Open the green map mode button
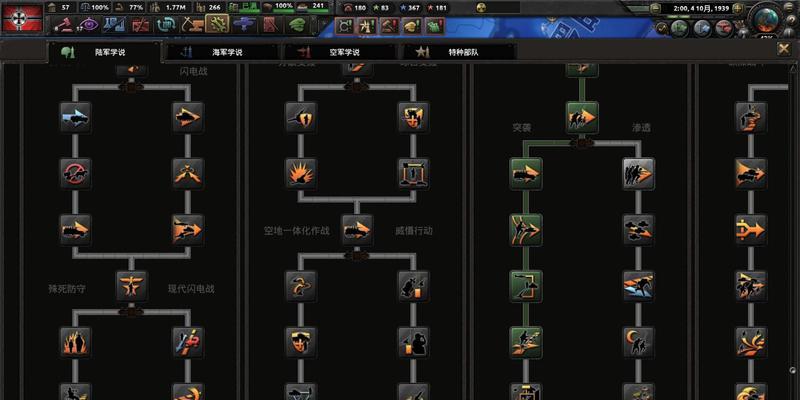Screen dimensions: 800x400 (678, 28)
